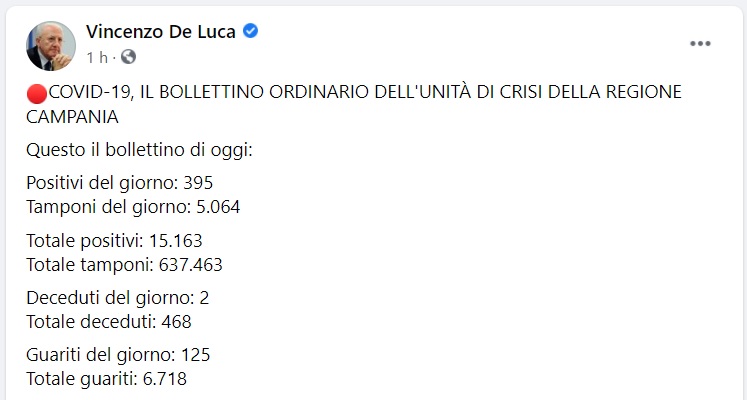Click the "Totale deceduti: 468" line

(x=109, y=322)
